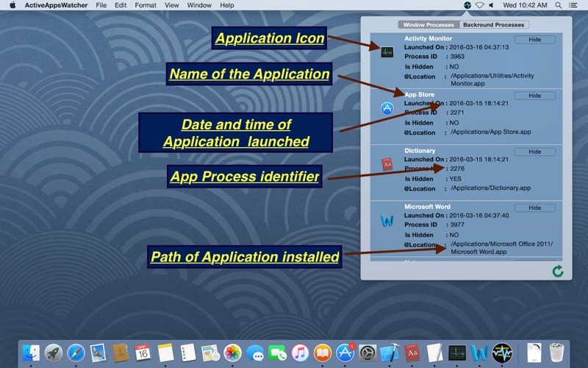Click the "Microsoft Word" name in the list
Viewport: 588px width, 368px height.
pos(428,207)
